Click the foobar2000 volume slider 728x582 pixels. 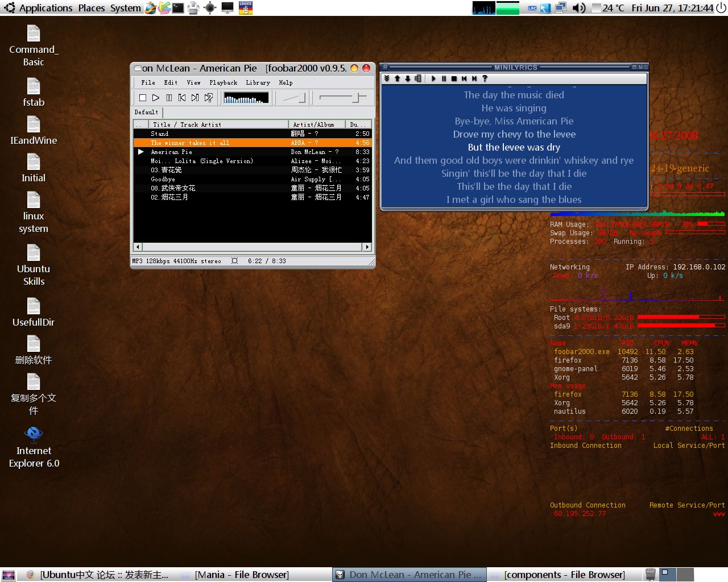pyautogui.click(x=295, y=98)
